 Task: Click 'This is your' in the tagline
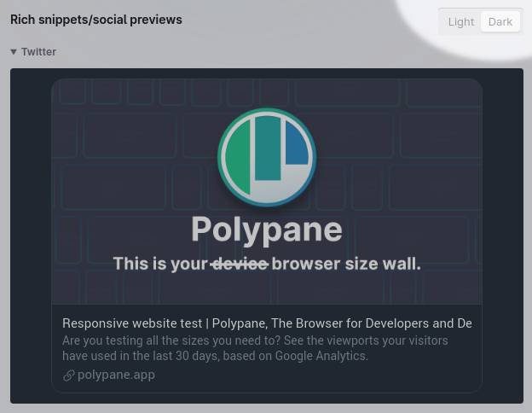coord(160,264)
